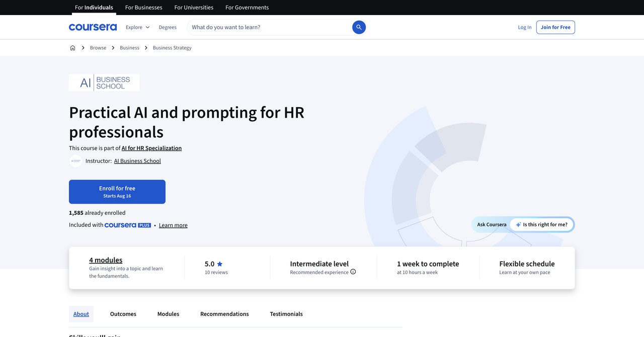644x337 pixels.
Task: Click the rating star icon
Action: 219,264
